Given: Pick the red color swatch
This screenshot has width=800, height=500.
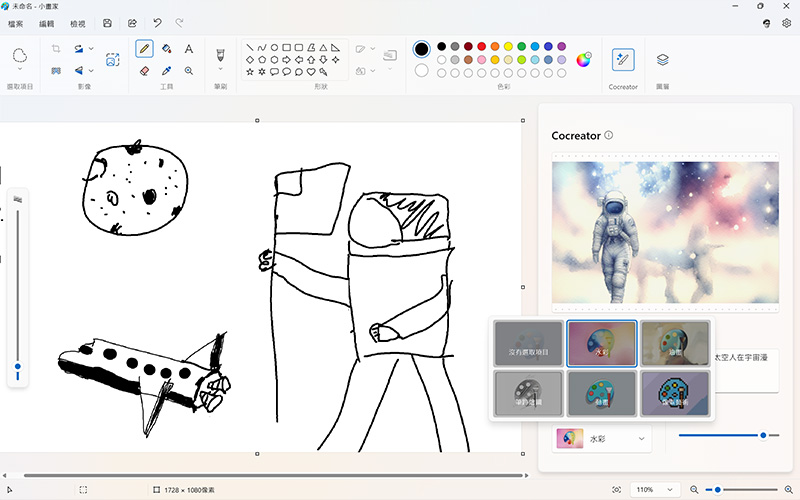Looking at the screenshot, I should (481, 46).
